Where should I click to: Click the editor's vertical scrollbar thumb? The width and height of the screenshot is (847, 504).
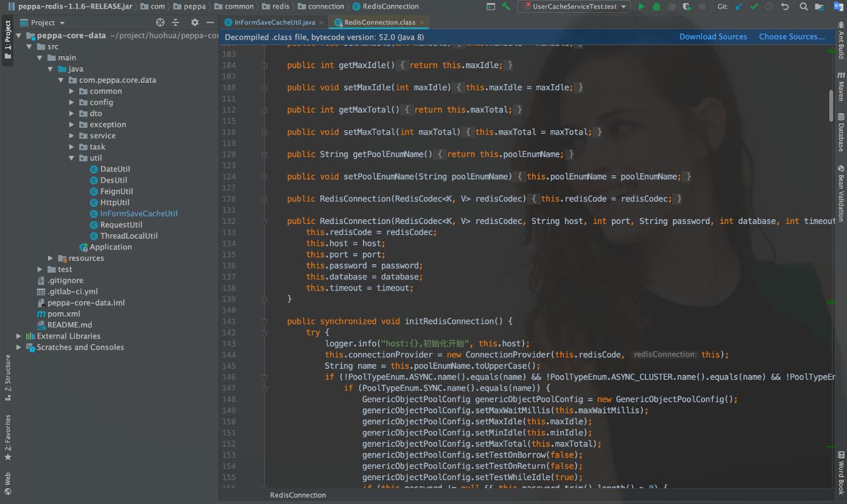pyautogui.click(x=831, y=105)
